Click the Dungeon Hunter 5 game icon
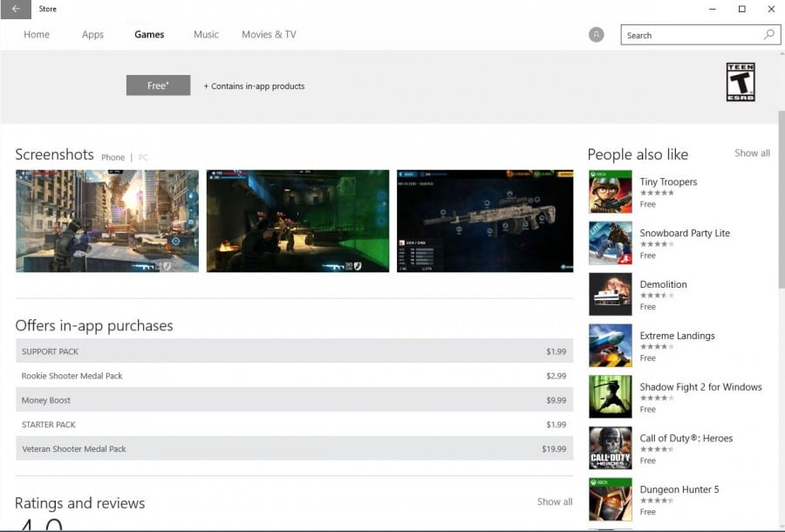This screenshot has height=532, width=785. coord(610,500)
